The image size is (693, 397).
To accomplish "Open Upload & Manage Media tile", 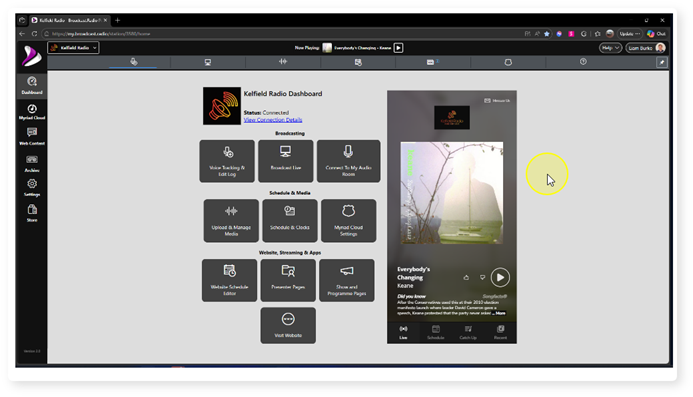I will (x=231, y=221).
